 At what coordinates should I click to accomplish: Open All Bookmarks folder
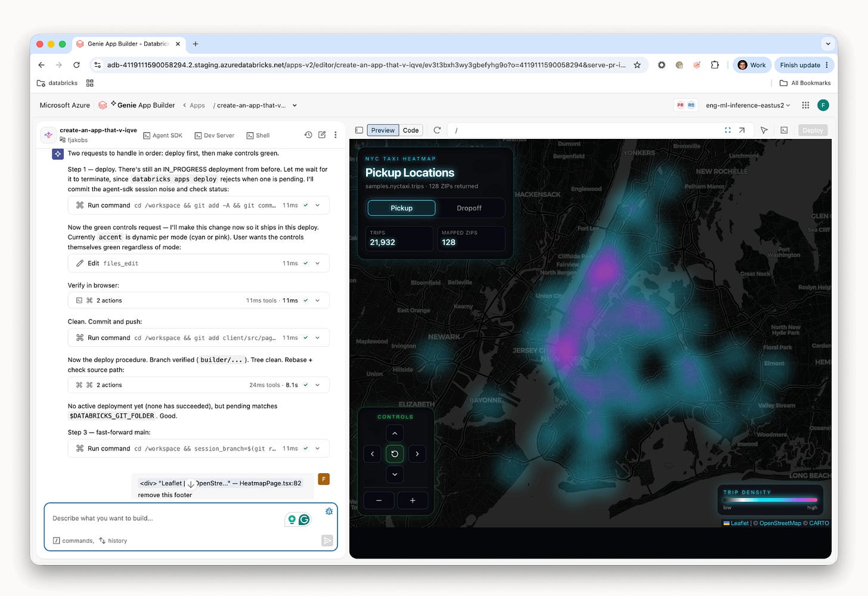(805, 83)
